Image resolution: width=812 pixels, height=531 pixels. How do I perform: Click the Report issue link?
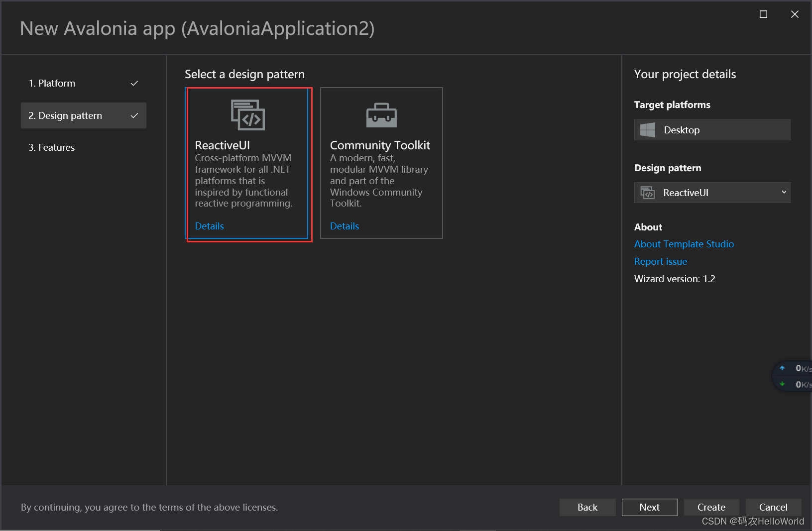tap(660, 261)
